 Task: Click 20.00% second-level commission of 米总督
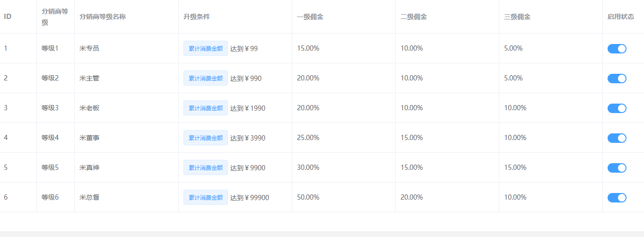412,197
